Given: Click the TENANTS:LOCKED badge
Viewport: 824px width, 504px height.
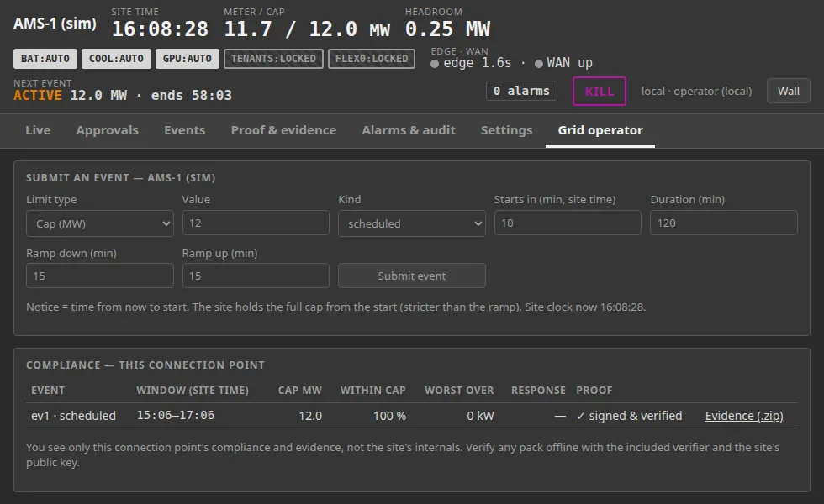Looking at the screenshot, I should [x=273, y=59].
